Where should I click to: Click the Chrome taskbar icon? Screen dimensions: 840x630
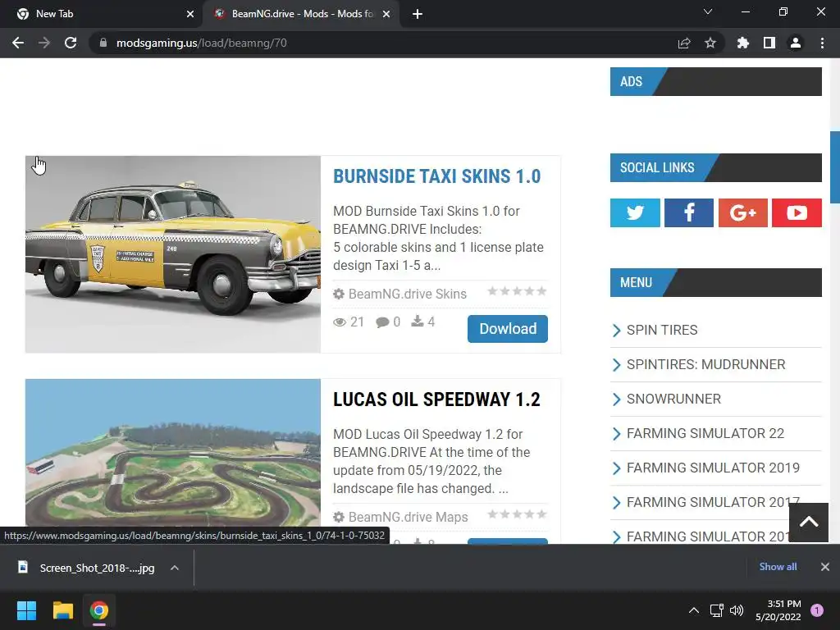99,610
